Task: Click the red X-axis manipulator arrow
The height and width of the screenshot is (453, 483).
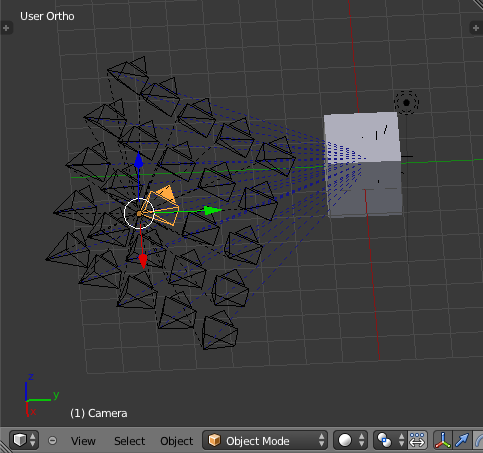Action: coord(143,261)
